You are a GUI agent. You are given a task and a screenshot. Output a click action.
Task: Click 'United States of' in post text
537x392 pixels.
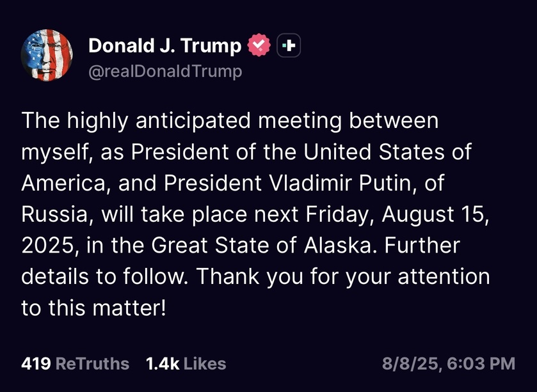[x=387, y=152]
